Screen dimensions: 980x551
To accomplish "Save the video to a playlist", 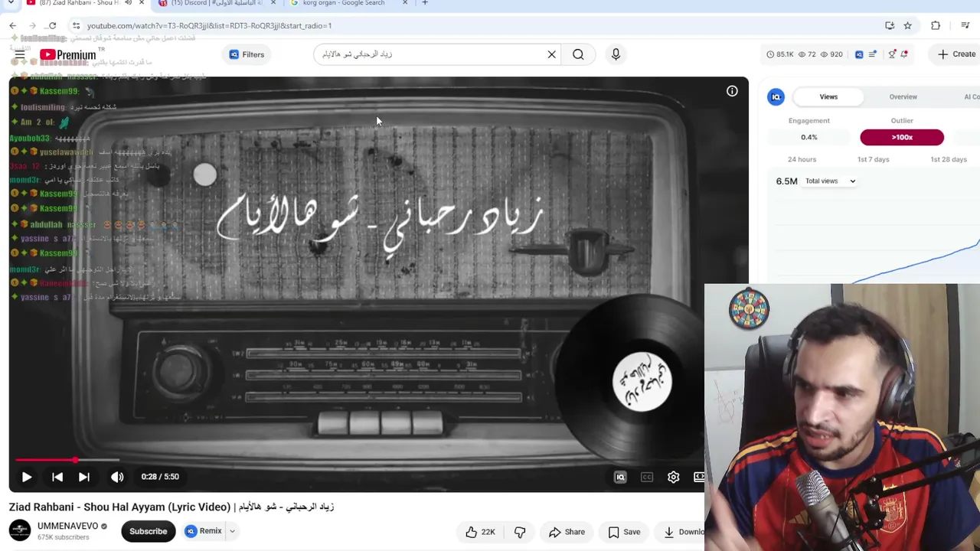I will coord(624,532).
